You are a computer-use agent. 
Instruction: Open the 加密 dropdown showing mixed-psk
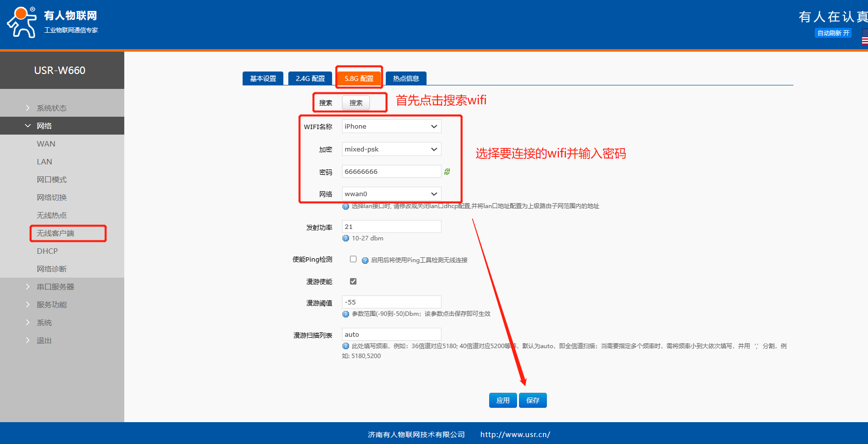click(391, 149)
